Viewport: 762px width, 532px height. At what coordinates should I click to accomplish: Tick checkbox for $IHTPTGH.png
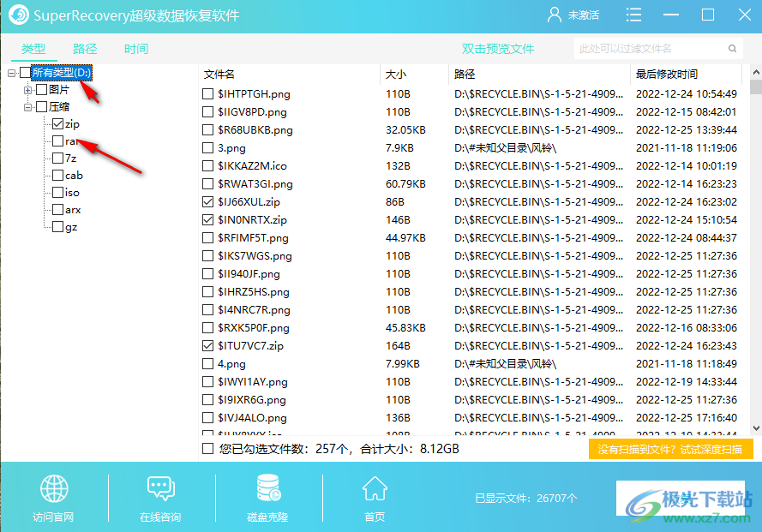207,93
